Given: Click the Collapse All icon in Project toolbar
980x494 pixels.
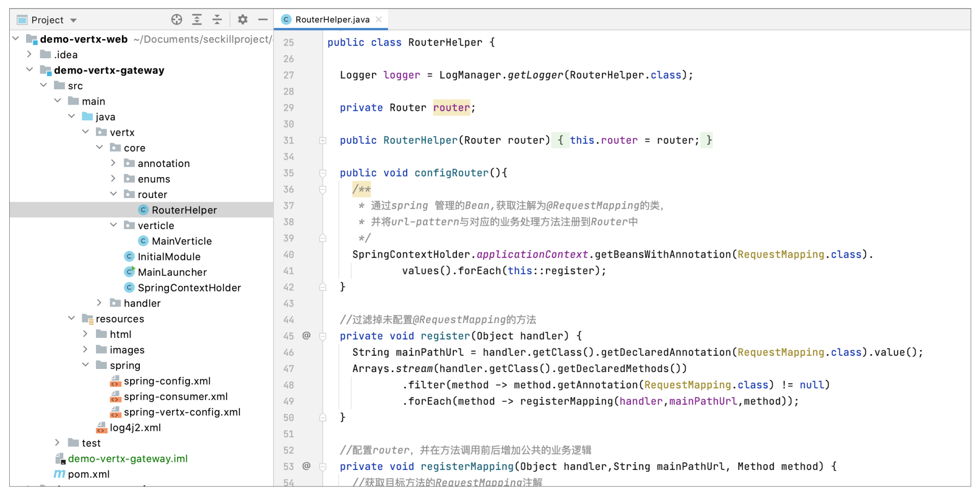Looking at the screenshot, I should click(x=217, y=20).
